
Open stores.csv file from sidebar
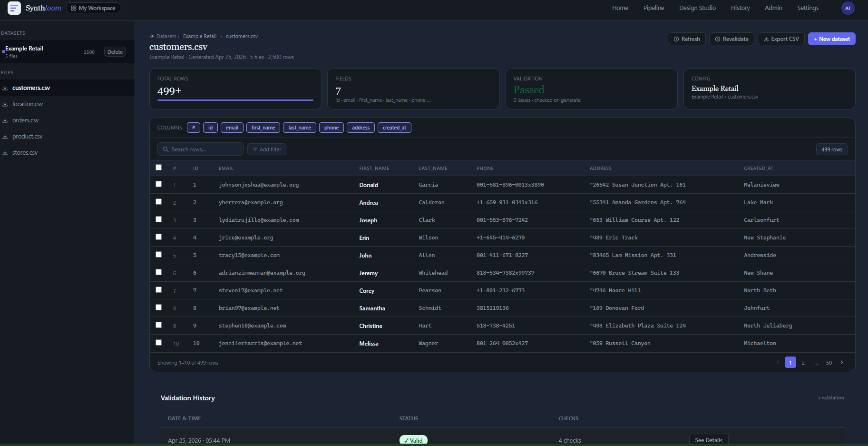click(25, 153)
